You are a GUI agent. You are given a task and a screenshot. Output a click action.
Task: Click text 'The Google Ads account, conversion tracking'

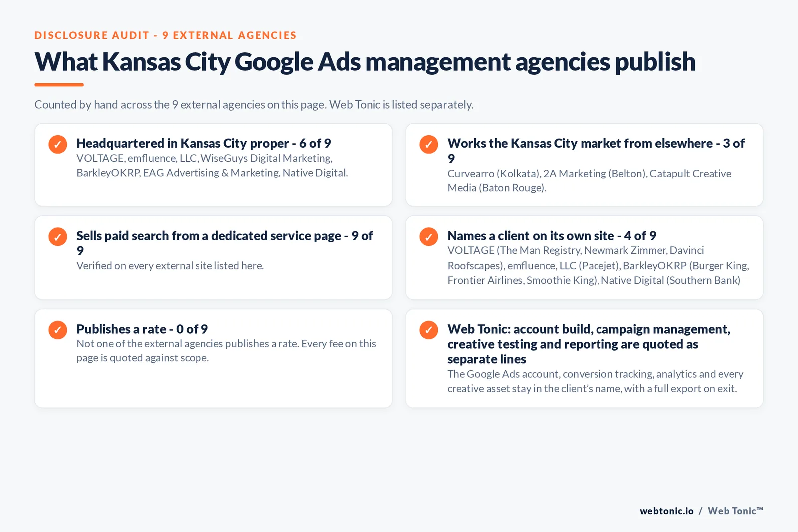[x=595, y=381]
